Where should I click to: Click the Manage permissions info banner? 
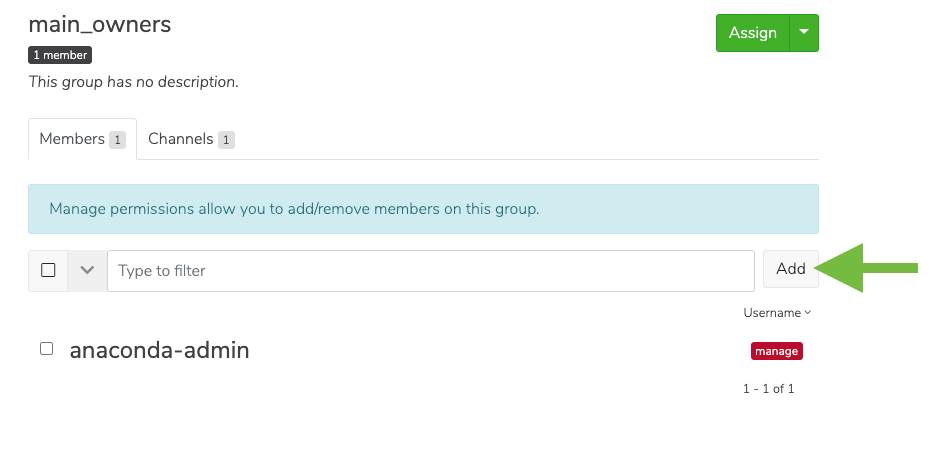pos(423,209)
